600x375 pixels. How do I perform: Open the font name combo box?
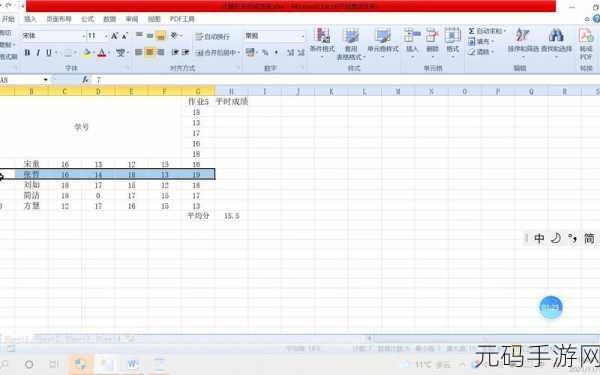pyautogui.click(x=53, y=36)
